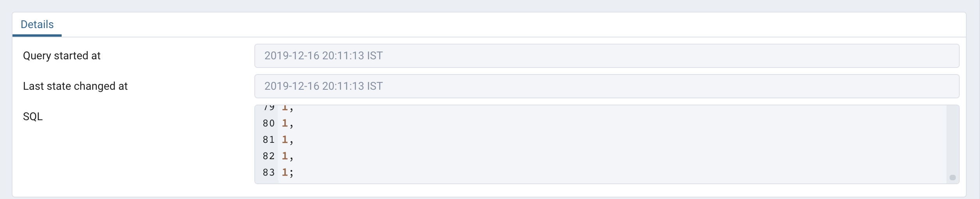Select line number 81 in SQL gutter

point(268,140)
